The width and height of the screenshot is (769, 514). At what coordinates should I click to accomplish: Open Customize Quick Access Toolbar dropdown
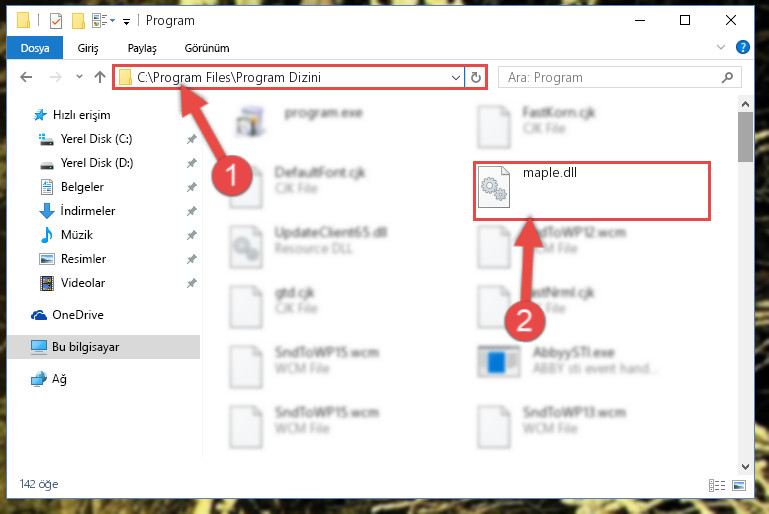127,21
